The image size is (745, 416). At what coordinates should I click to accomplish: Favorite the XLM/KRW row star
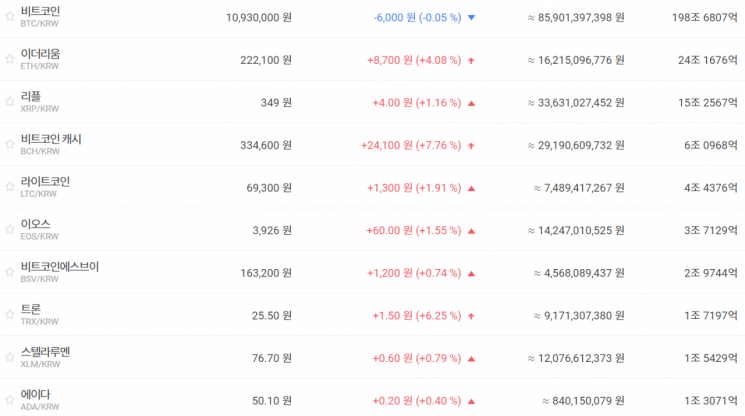[x=10, y=357]
